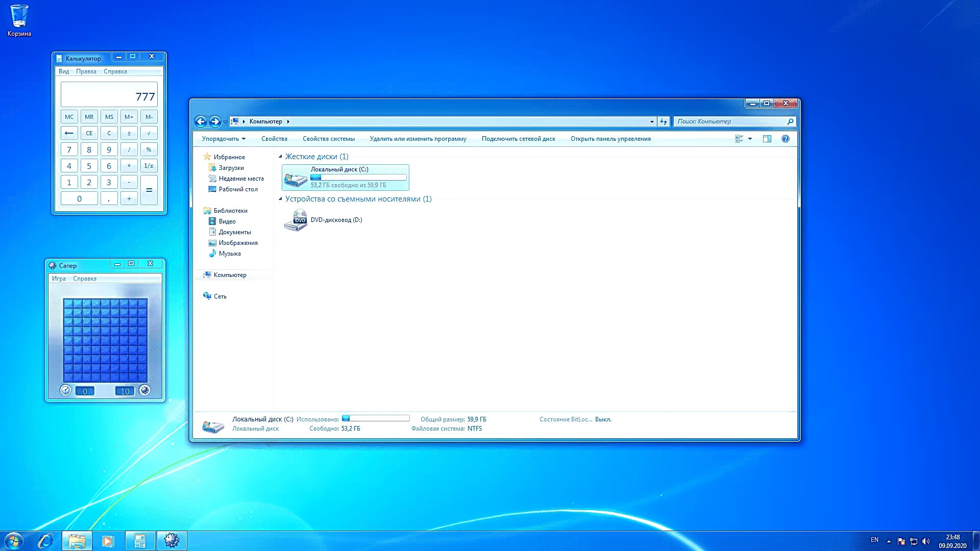Viewport: 980px width, 551px height.
Task: Click the Explorer Back navigation arrow
Action: (x=201, y=121)
